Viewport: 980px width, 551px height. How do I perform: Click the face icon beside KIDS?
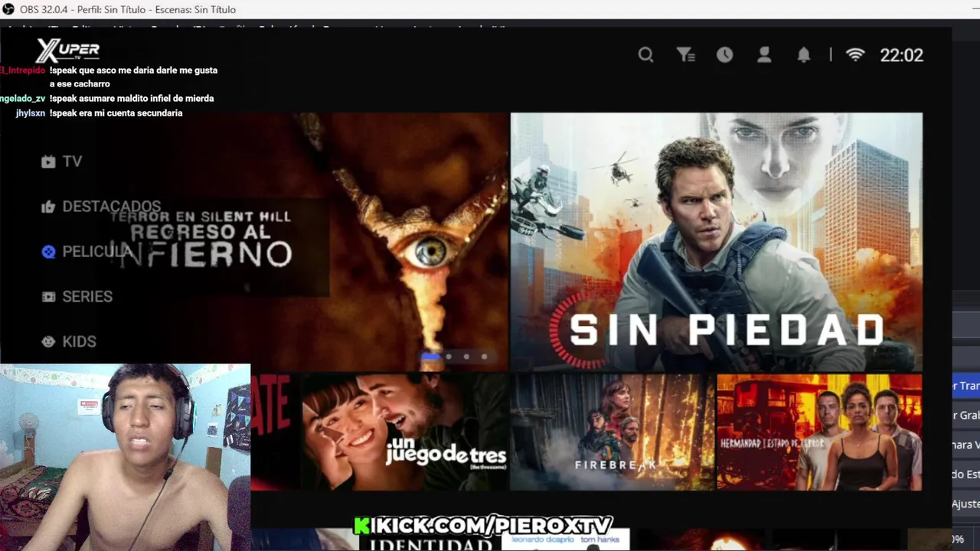[x=48, y=342]
